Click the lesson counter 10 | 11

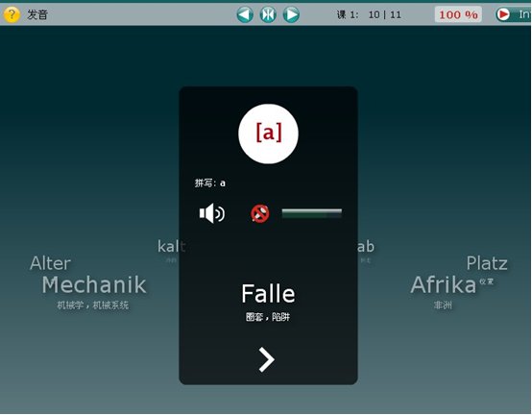click(385, 14)
